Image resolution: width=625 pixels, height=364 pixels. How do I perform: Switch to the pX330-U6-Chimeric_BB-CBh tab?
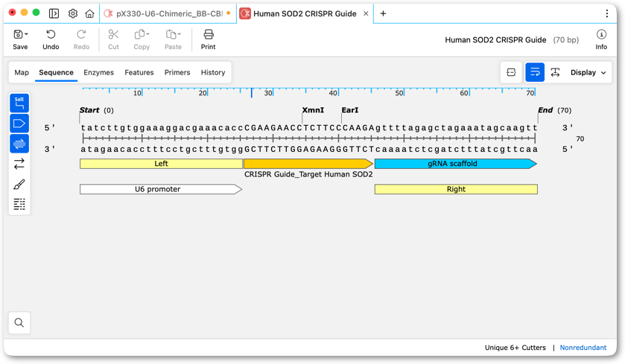pyautogui.click(x=168, y=13)
